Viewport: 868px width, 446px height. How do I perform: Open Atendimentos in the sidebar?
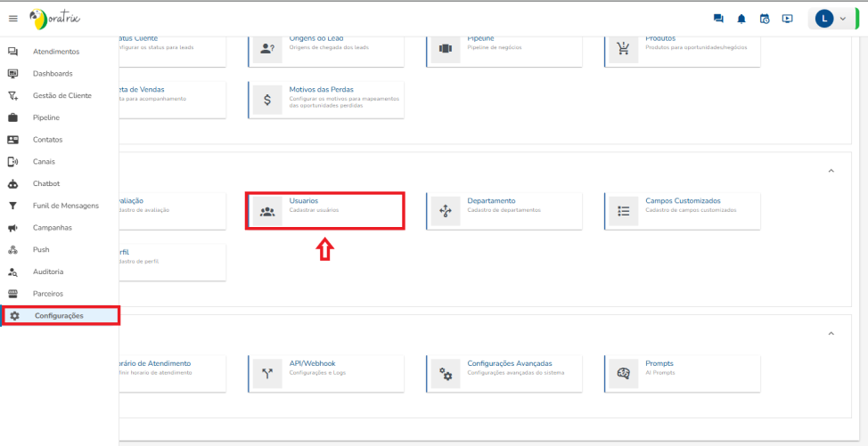tap(56, 52)
